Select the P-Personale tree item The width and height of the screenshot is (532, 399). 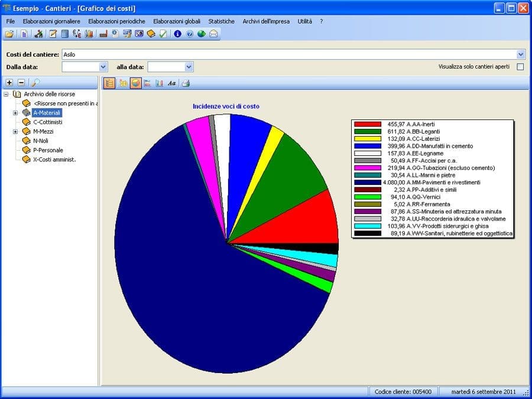(x=48, y=150)
